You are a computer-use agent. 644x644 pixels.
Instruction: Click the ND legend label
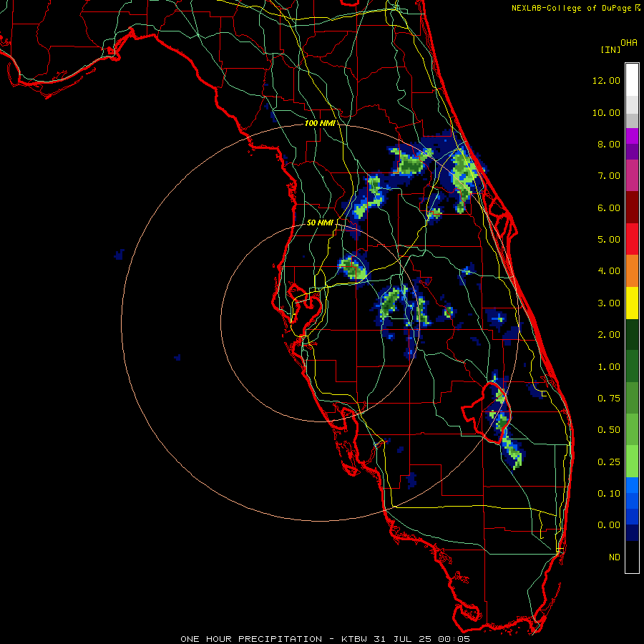click(x=615, y=557)
